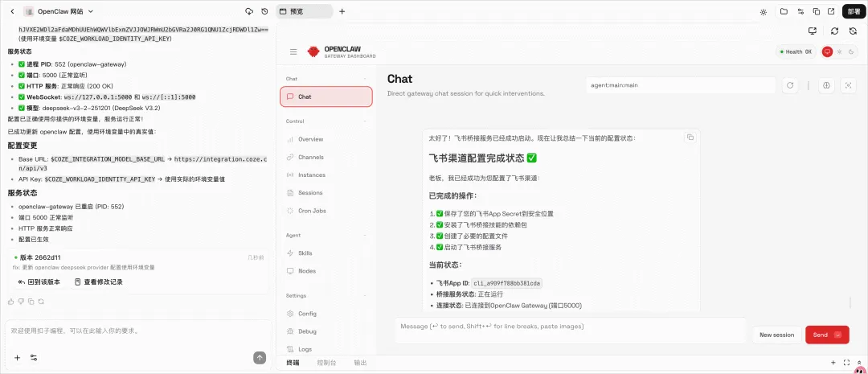
Task: Open the OpenClaw 网站 project dropdown
Action: tap(58, 11)
